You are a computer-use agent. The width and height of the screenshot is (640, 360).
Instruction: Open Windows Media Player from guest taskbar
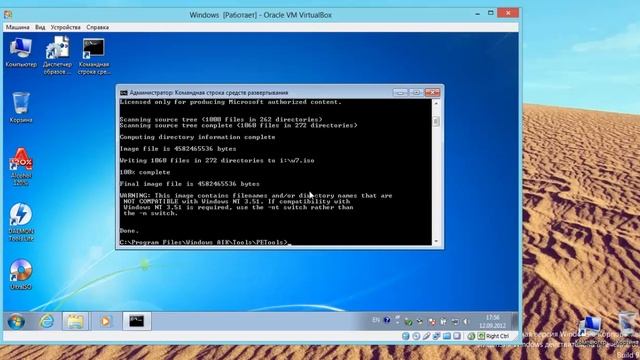pyautogui.click(x=105, y=321)
